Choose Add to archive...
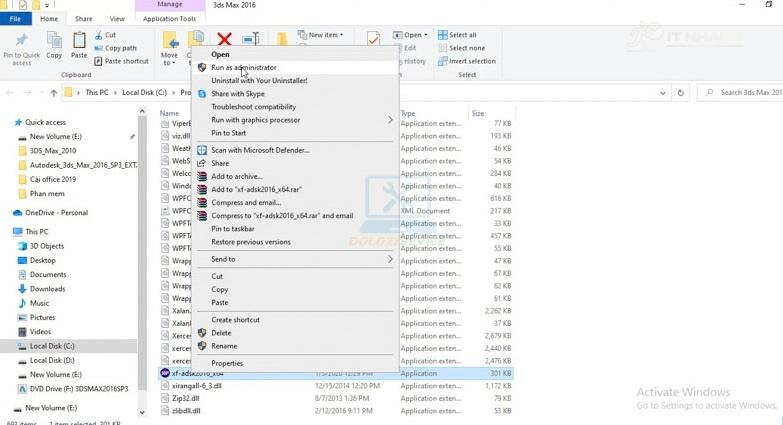 [295, 176]
